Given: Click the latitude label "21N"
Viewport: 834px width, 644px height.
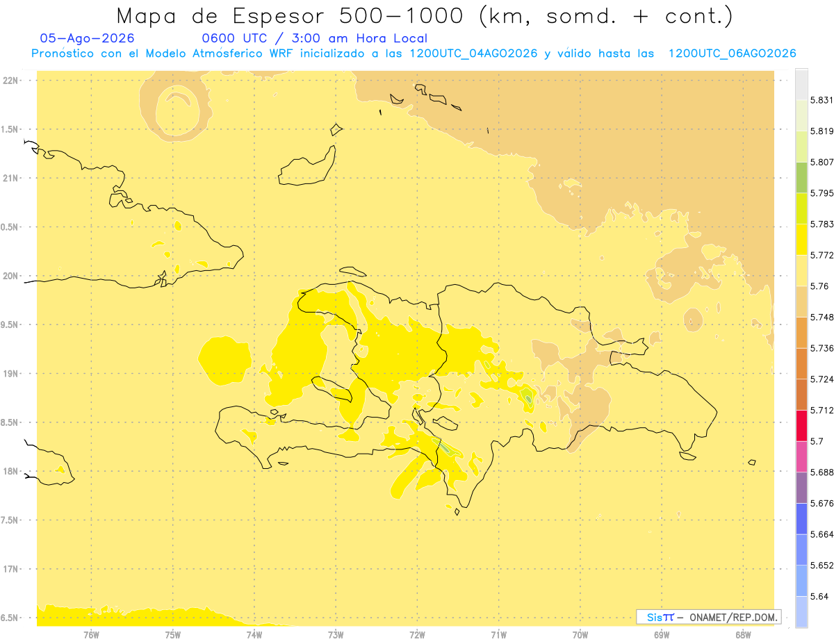Looking at the screenshot, I should pos(11,178).
